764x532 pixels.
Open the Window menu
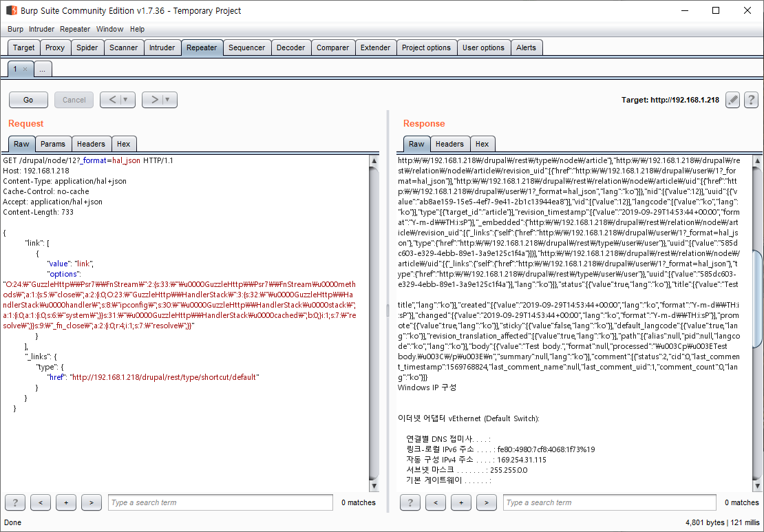click(x=109, y=29)
